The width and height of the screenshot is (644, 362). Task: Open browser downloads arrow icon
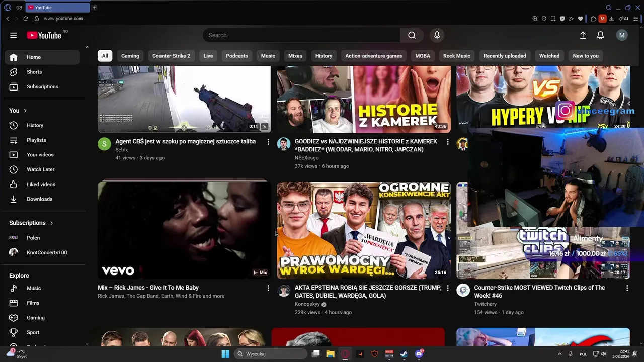click(x=611, y=19)
